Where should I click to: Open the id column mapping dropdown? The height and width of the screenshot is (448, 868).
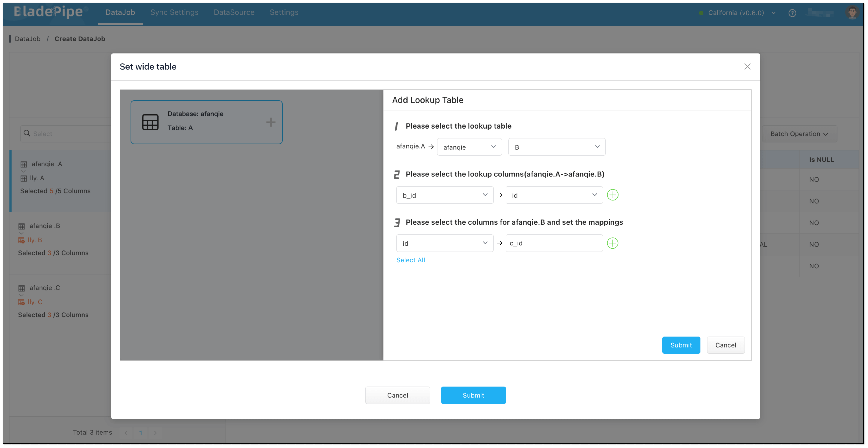pos(445,243)
